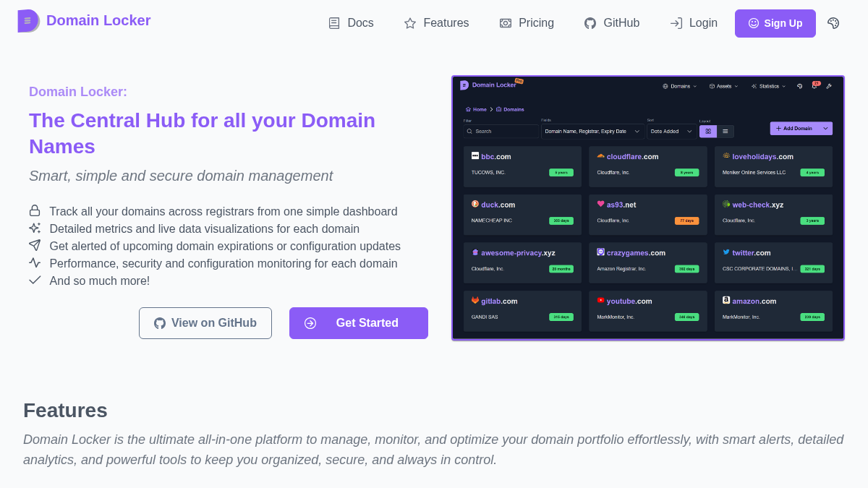In dashboard preview, select the grid layout toggle
The image size is (868, 488).
tap(708, 132)
